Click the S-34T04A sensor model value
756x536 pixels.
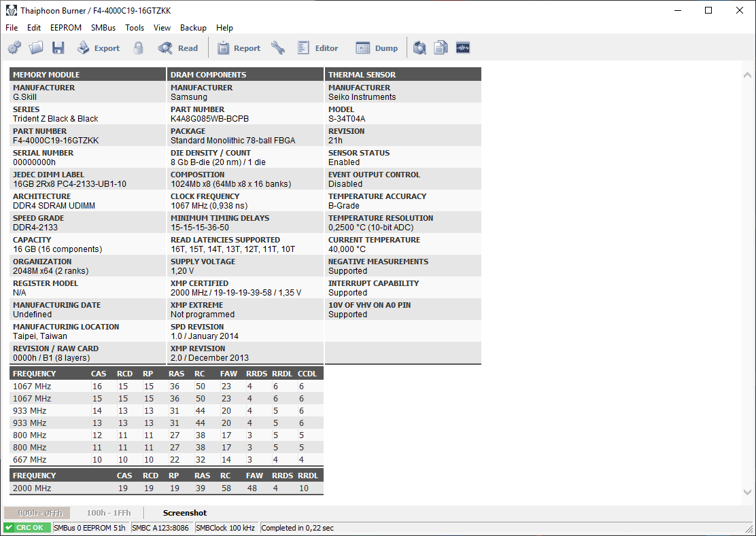tap(347, 119)
